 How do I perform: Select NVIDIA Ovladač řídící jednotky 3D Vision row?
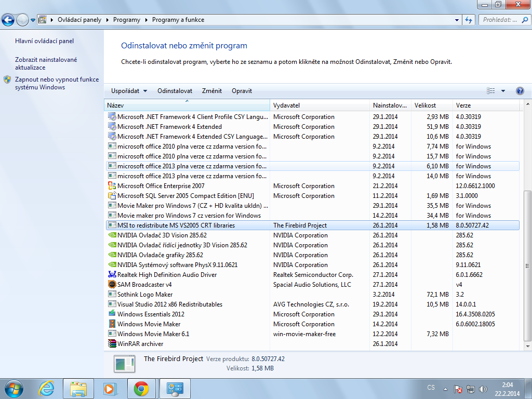pyautogui.click(x=312, y=245)
